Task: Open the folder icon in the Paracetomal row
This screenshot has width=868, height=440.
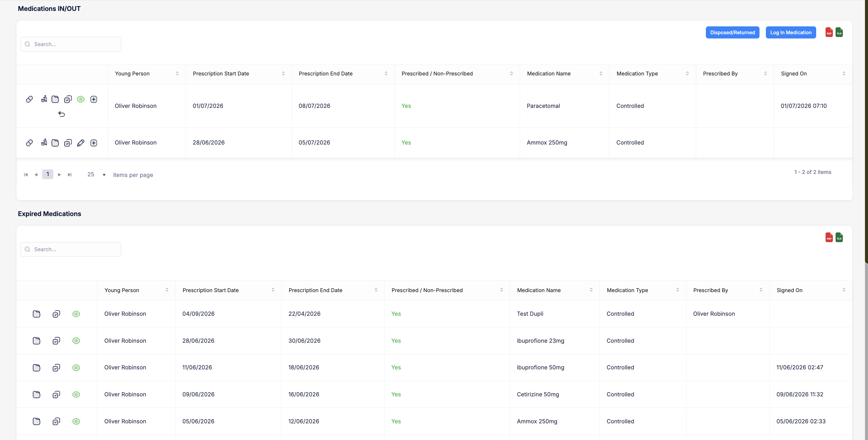Action: (55, 99)
